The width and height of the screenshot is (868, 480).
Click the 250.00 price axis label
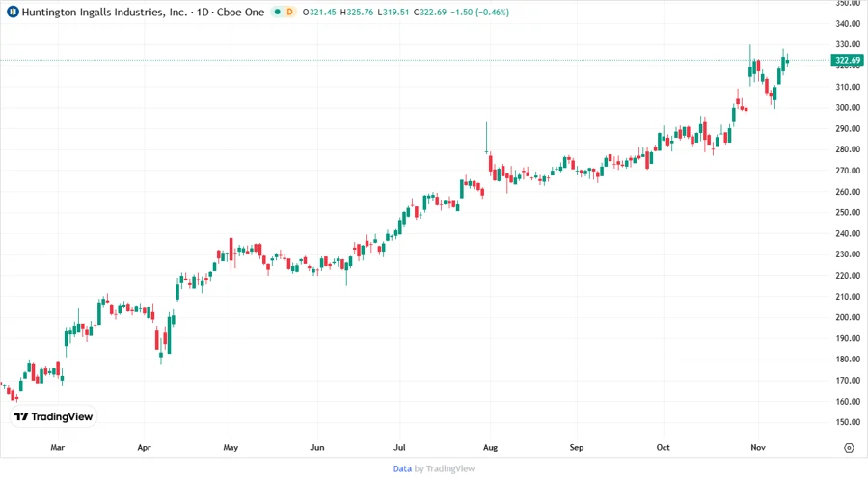[848, 212]
